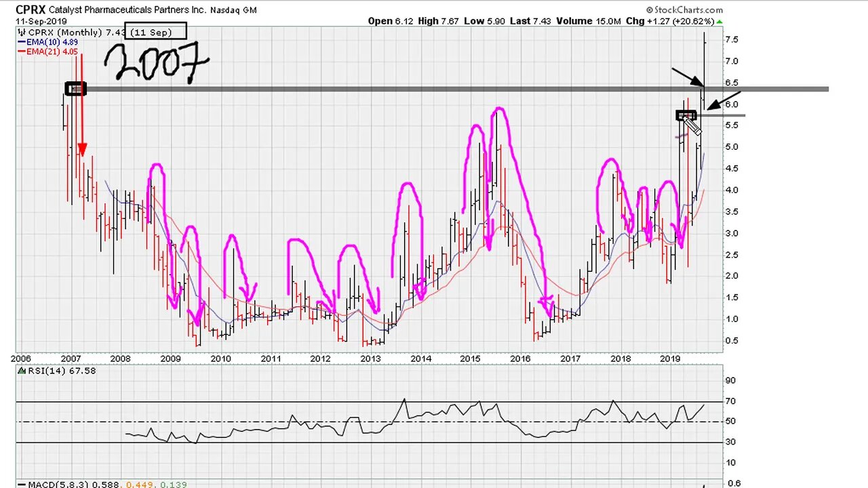Click the 90 level on the RSI axis
This screenshot has width=868, height=488.
pyautogui.click(x=730, y=381)
